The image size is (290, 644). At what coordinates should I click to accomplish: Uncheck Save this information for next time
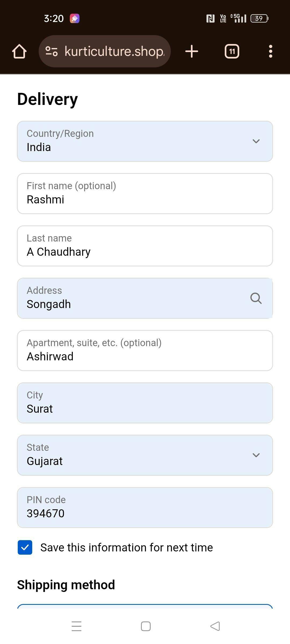[25, 547]
